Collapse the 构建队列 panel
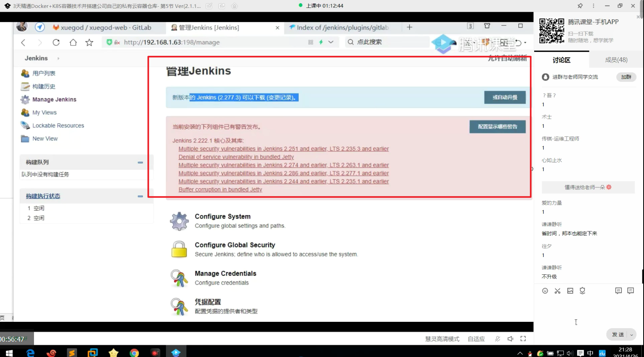The image size is (644, 357). tap(140, 162)
